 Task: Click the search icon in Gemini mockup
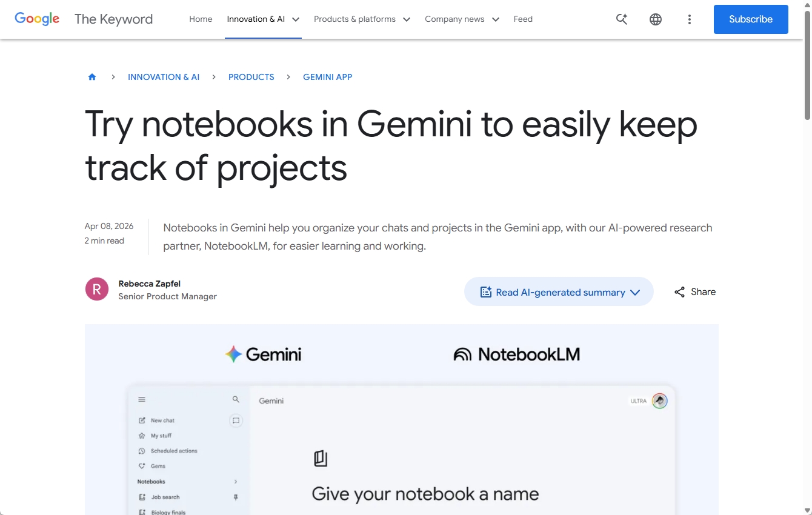pos(236,399)
